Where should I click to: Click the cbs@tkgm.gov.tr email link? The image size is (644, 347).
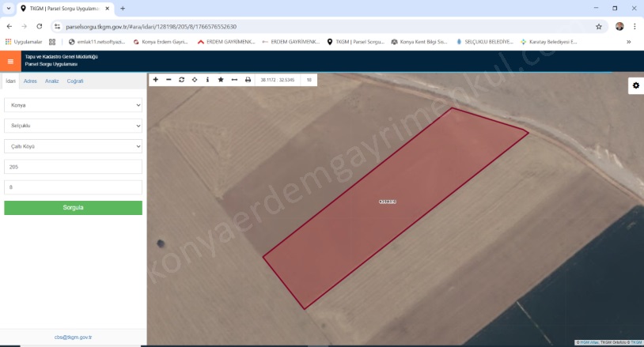(x=73, y=338)
